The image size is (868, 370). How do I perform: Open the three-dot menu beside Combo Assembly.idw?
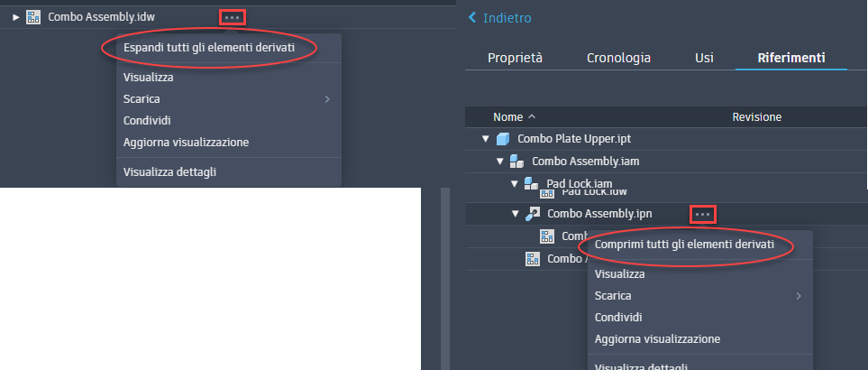(x=232, y=17)
